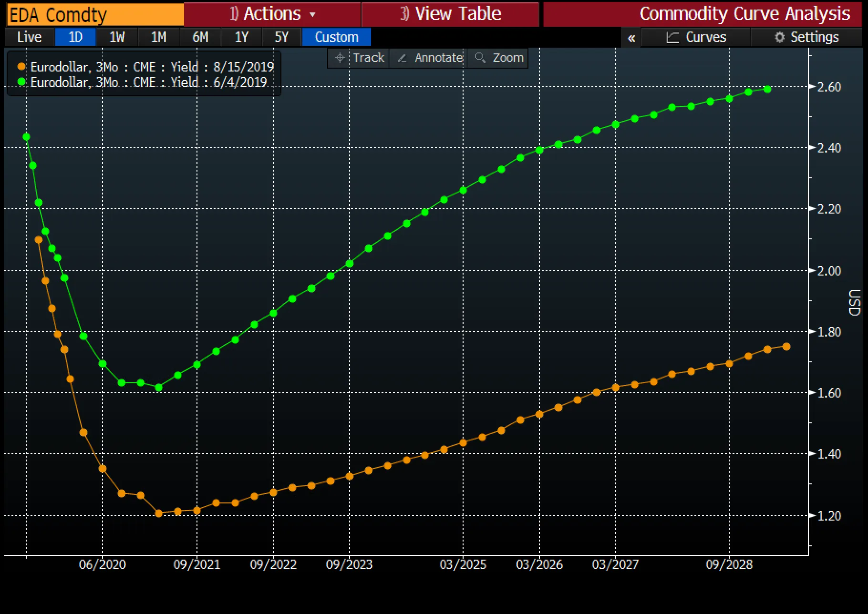Click green legend dot for 6/4/2019 curve

pyautogui.click(x=21, y=82)
